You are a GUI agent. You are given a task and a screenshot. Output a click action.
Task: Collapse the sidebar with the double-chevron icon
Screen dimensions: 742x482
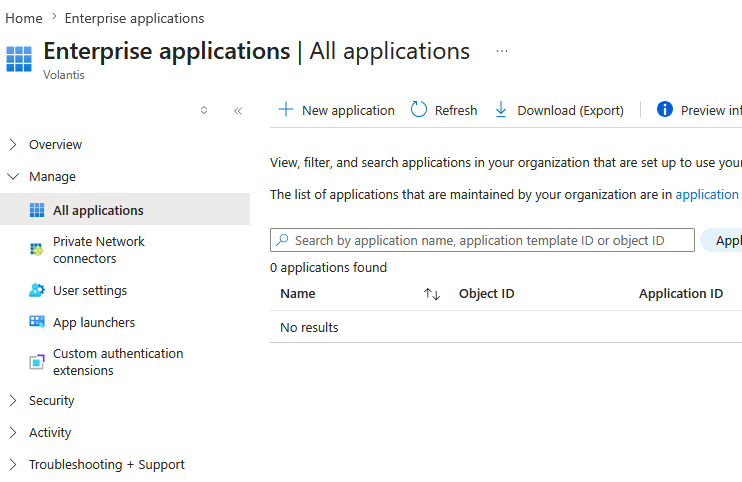click(238, 111)
